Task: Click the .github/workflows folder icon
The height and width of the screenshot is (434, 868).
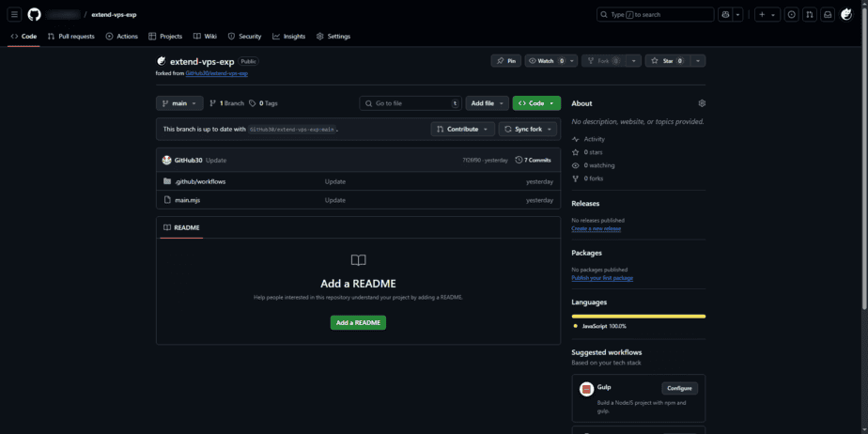Action: tap(167, 181)
